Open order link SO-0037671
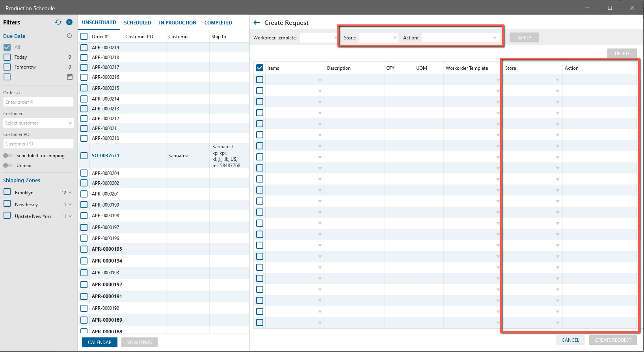The width and height of the screenshot is (644, 352). tap(106, 156)
